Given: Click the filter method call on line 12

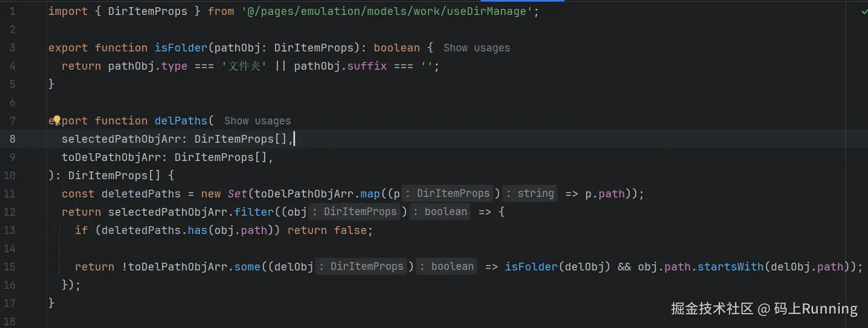Looking at the screenshot, I should [254, 212].
